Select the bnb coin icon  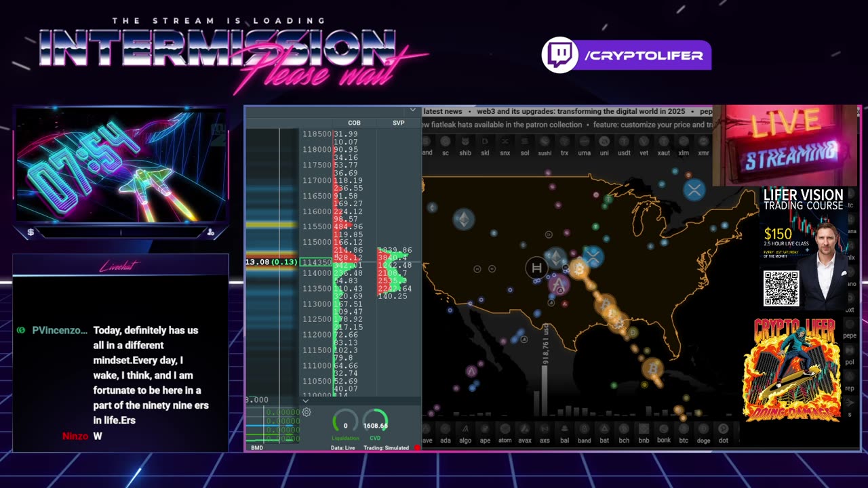tap(644, 429)
